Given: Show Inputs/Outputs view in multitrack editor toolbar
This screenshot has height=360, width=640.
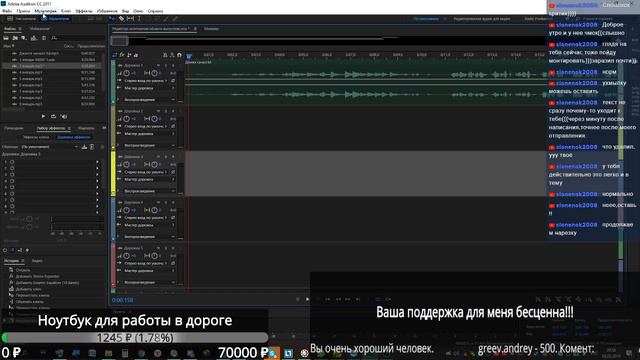Looking at the screenshot, I should pyautogui.click(x=115, y=55).
